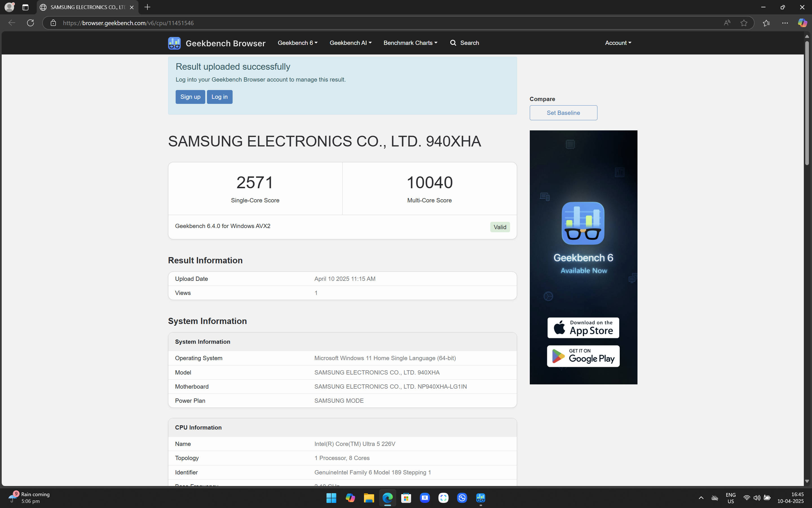
Task: Open Microsoft Store from taskbar
Action: (x=406, y=498)
